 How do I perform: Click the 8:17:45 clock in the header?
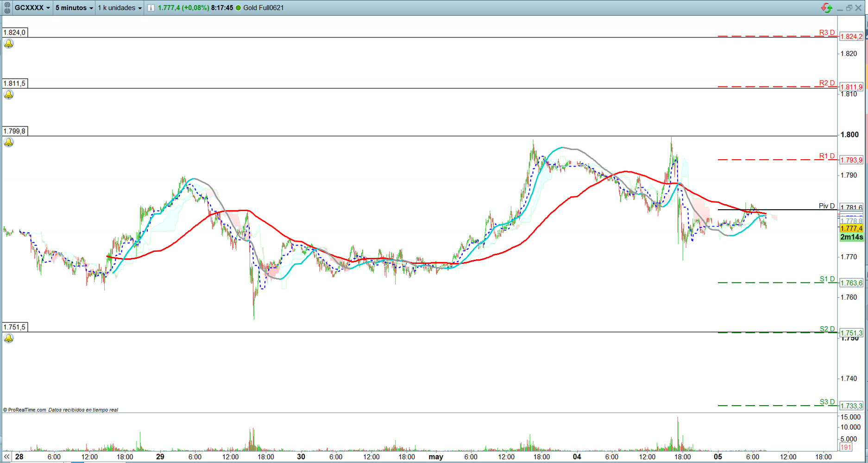click(x=222, y=8)
